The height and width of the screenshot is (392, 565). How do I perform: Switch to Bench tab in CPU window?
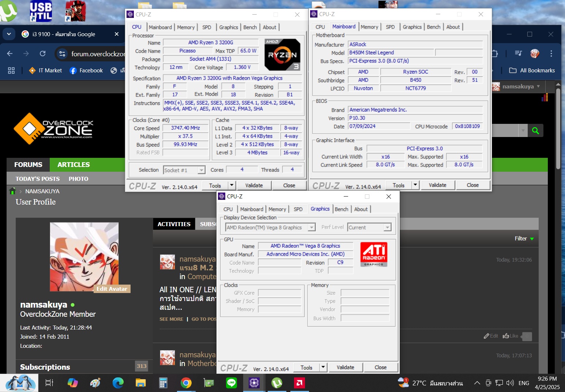250,27
